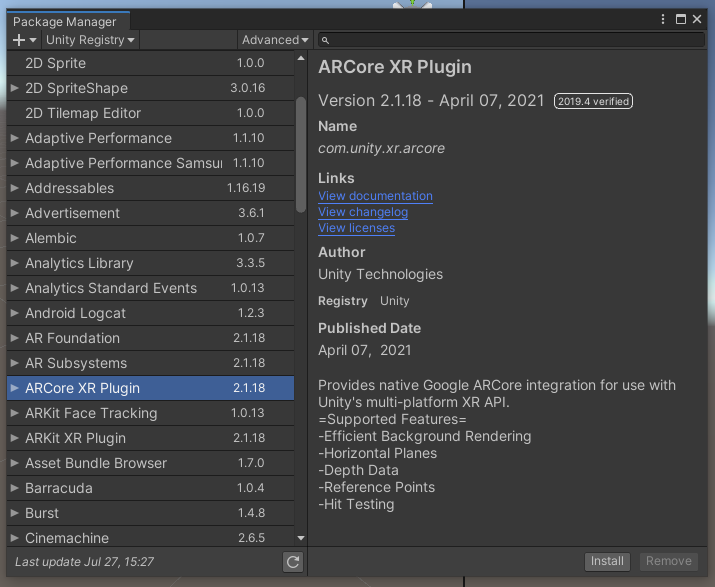Screen dimensions: 715x587
Task: Open the View changelog link
Action: [363, 212]
